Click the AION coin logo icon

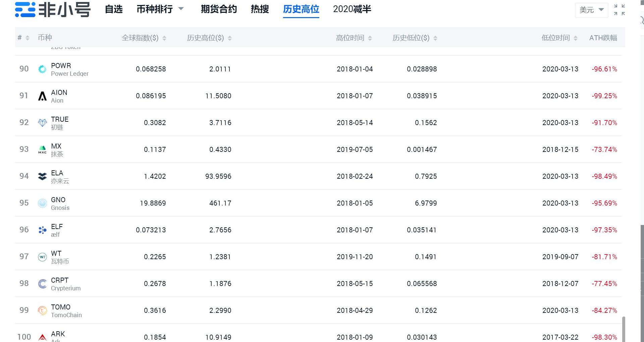(x=42, y=96)
